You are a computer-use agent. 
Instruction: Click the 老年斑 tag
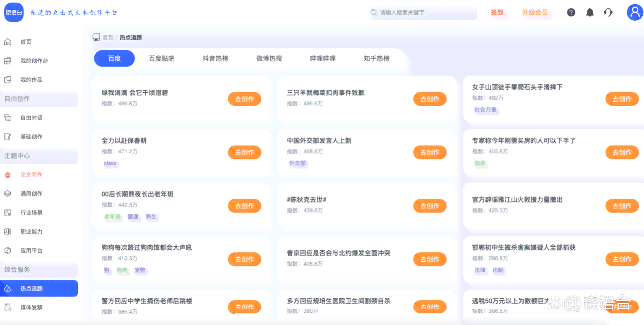pos(113,217)
